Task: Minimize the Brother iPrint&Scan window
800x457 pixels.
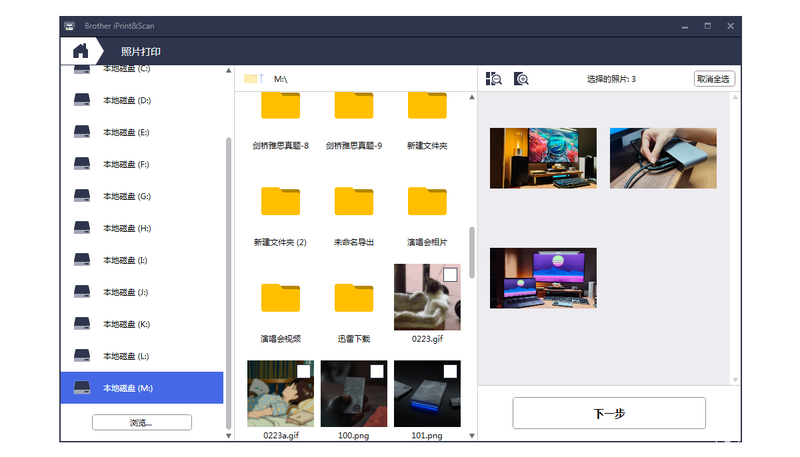Action: click(x=685, y=26)
